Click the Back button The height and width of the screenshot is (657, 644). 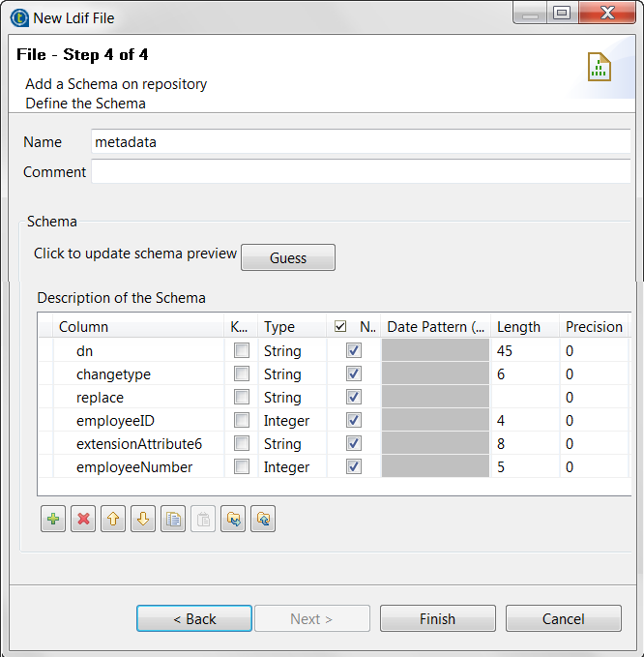coord(194,618)
